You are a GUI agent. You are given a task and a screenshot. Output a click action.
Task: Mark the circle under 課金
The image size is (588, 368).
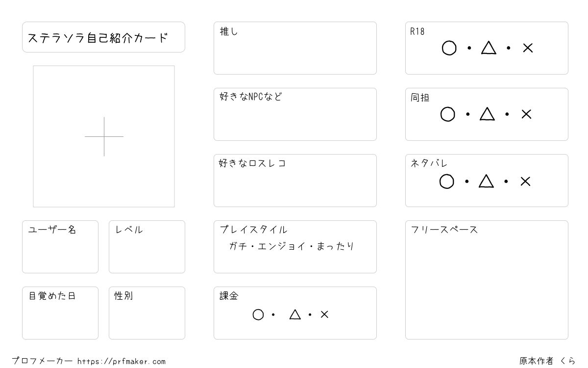[258, 315]
